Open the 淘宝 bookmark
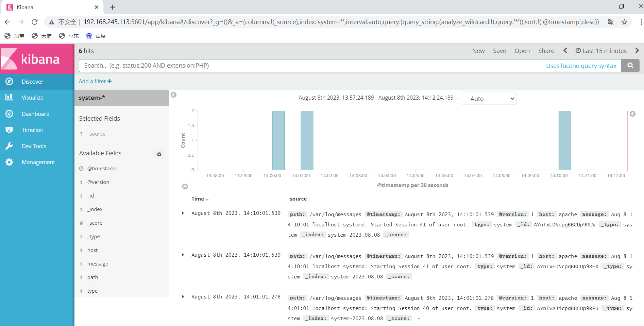Viewport: 644px width, 326px height. (15, 36)
